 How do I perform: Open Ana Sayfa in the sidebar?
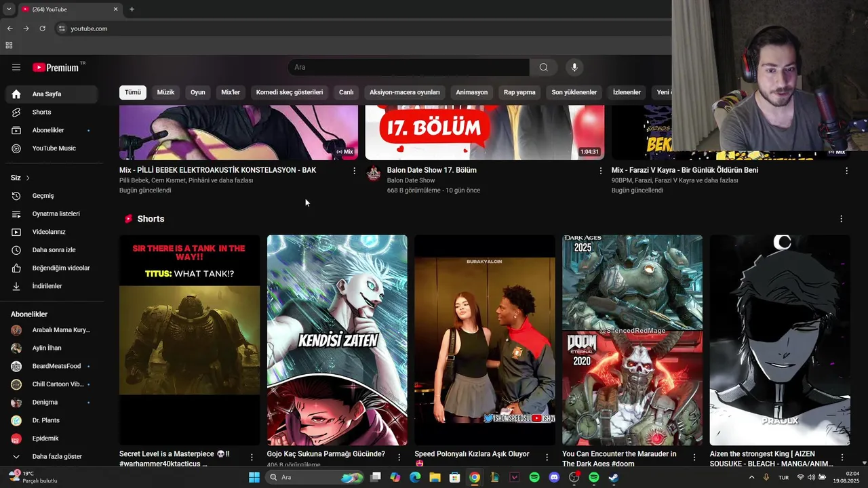52,94
